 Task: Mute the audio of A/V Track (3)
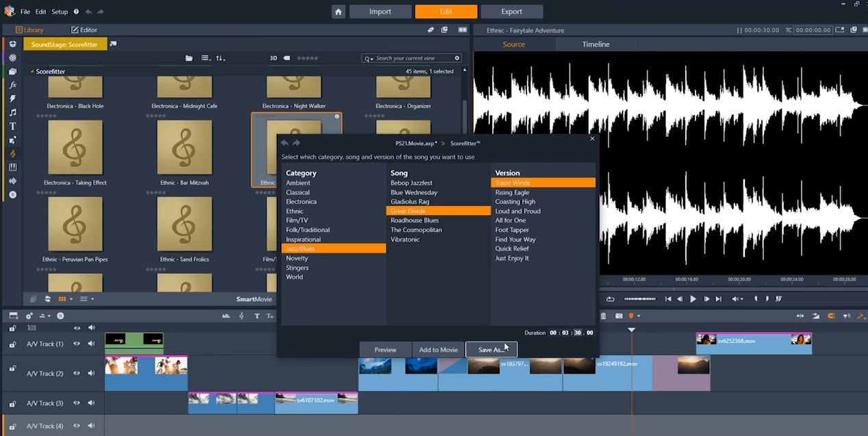[x=91, y=403]
